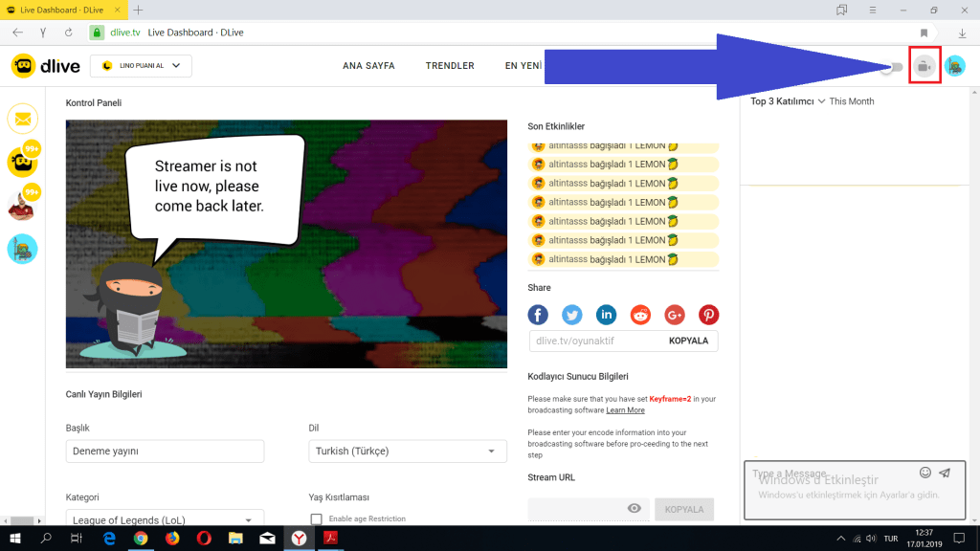980x551 pixels.
Task: Reveal the Stream URL with eye icon
Action: [634, 509]
